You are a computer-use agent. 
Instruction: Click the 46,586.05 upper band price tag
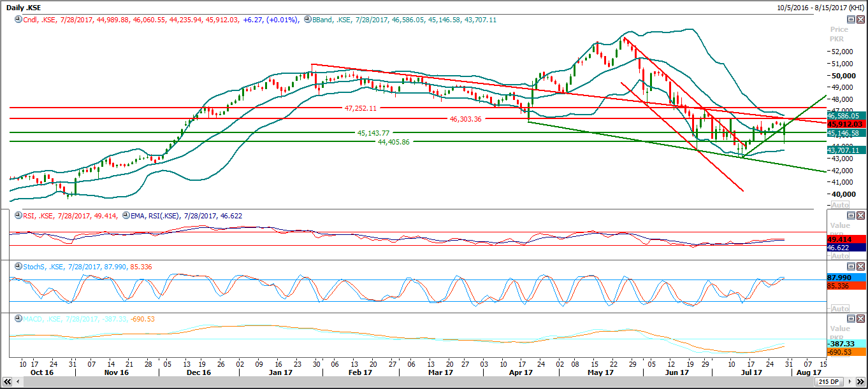coord(846,116)
